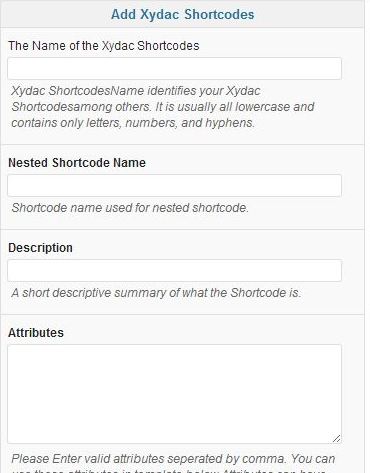This screenshot has height=473, width=370.
Task: Click the Add Xydac Shortcodes heading
Action: coord(182,14)
